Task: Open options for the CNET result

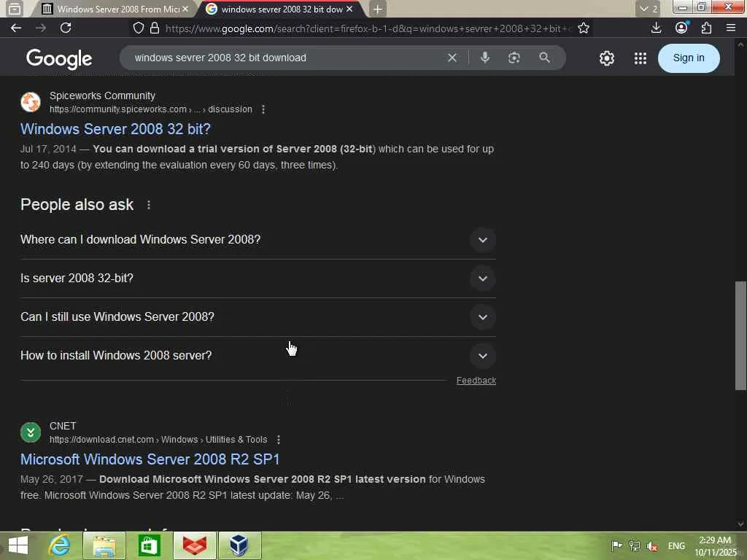Action: [x=278, y=440]
